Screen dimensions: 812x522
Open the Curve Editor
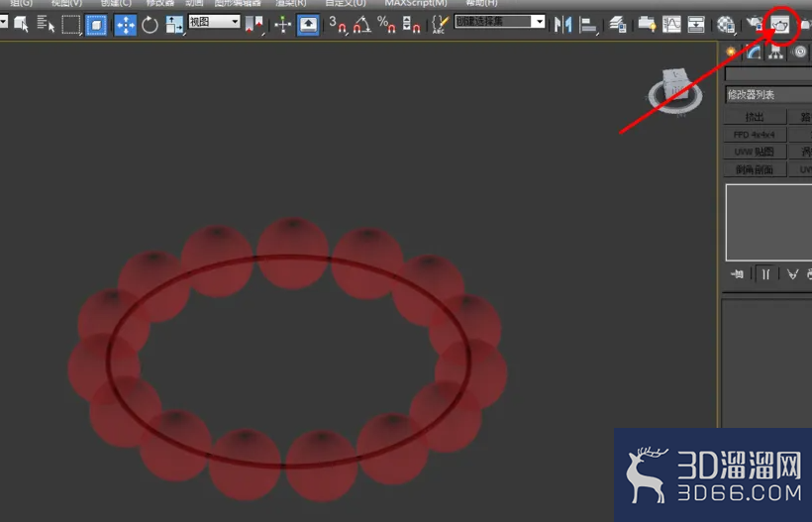[x=671, y=25]
